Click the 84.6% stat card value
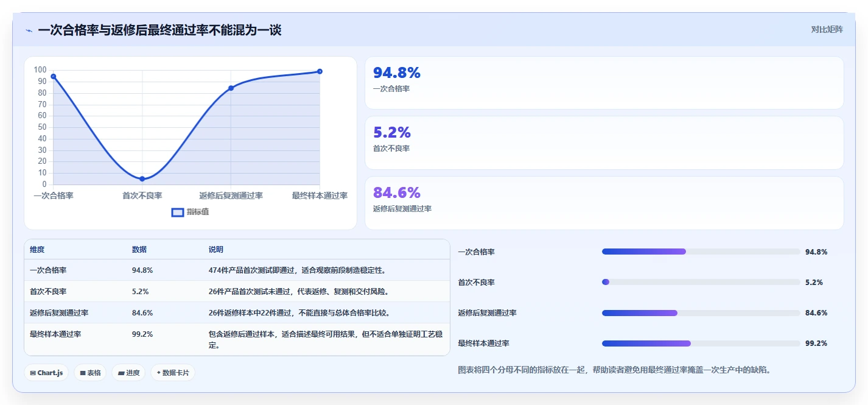 click(x=397, y=192)
